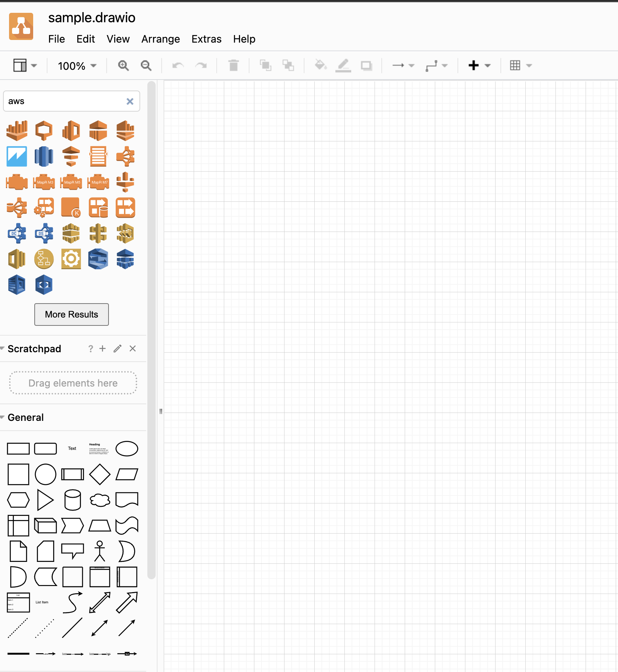Open the View menu
This screenshot has height=672, width=618.
tap(118, 39)
